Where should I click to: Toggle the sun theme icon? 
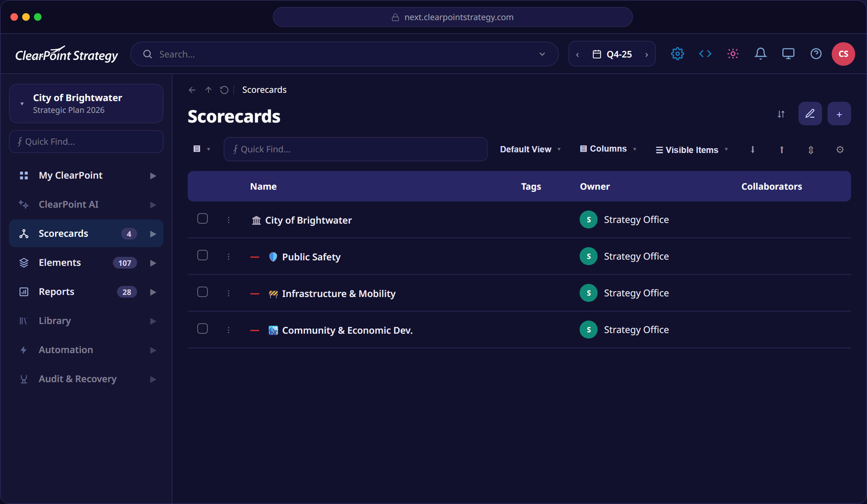click(733, 54)
